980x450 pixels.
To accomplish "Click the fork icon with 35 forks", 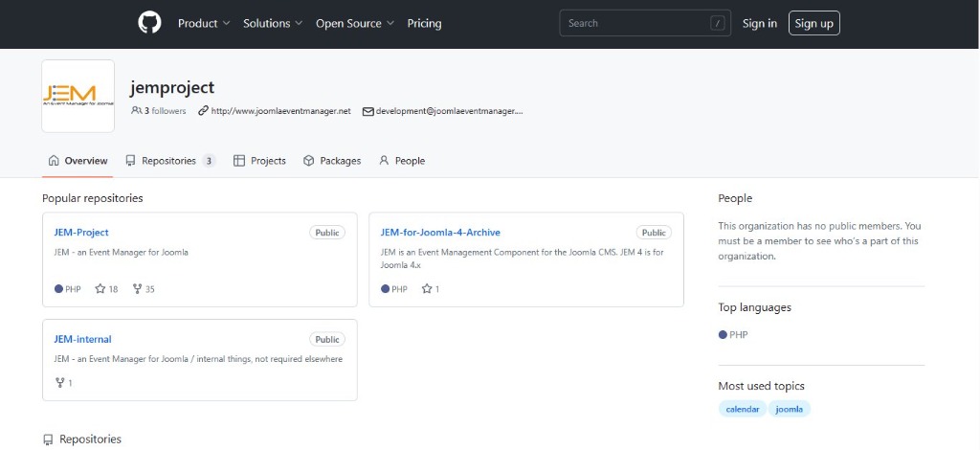I will point(138,289).
